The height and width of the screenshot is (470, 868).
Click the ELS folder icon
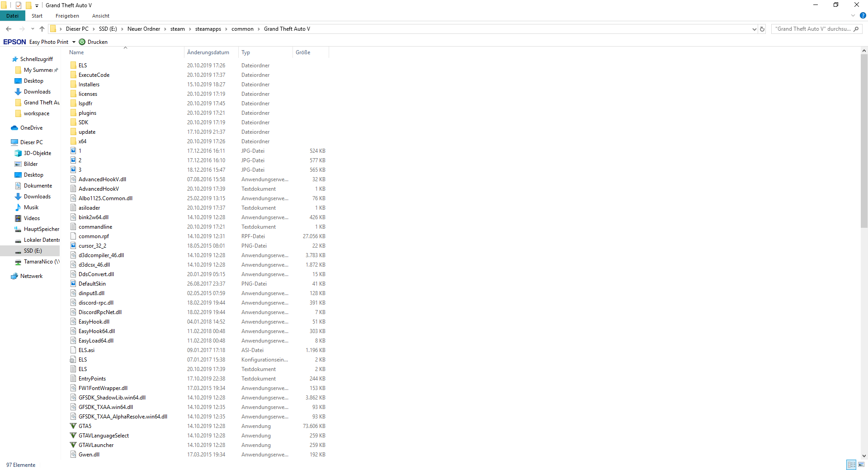(x=73, y=66)
